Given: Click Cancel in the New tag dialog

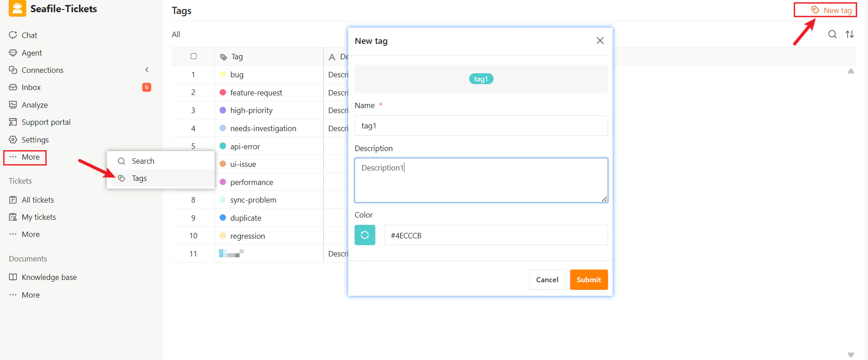Looking at the screenshot, I should [547, 279].
